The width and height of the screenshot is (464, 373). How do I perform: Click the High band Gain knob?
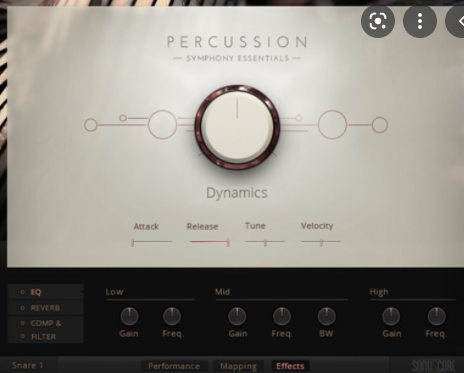click(391, 316)
